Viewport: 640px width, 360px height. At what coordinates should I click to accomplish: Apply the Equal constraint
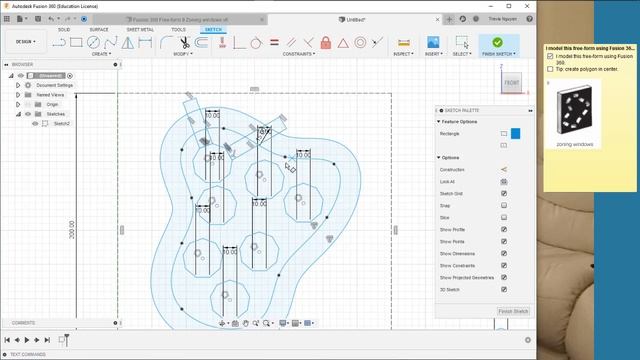click(274, 42)
